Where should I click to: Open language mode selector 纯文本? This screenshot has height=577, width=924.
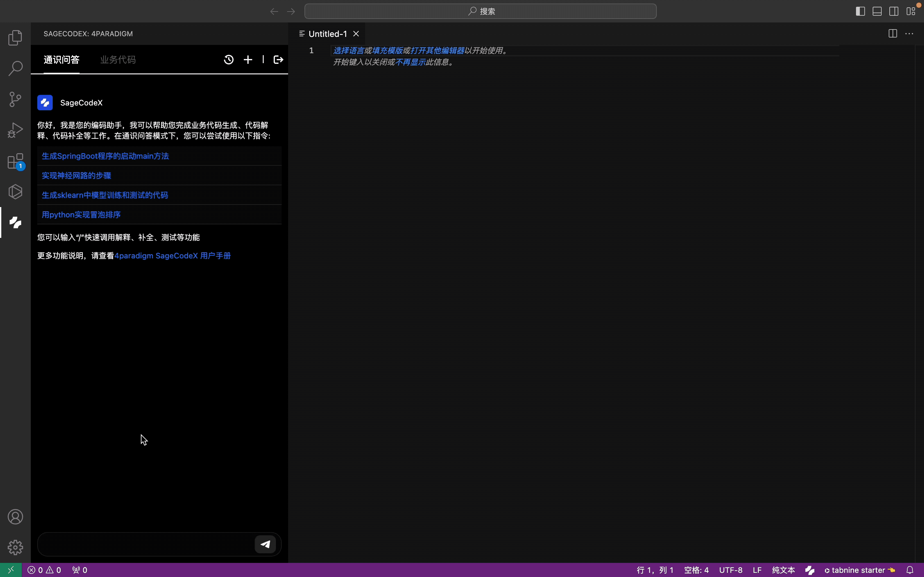[x=783, y=570]
